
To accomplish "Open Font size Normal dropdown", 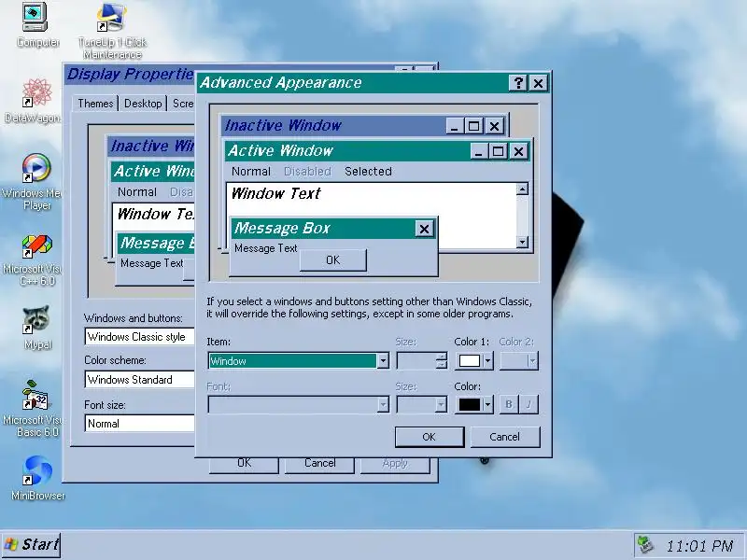I will [x=139, y=424].
